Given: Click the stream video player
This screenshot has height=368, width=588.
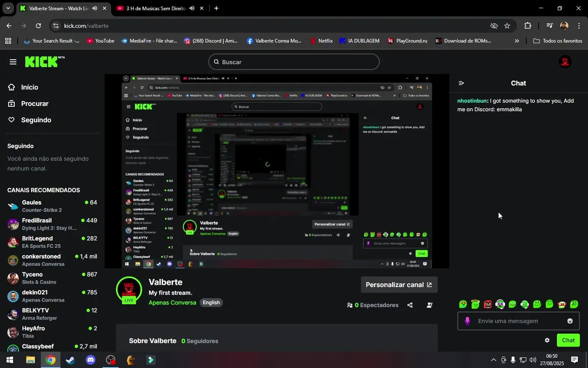Looking at the screenshot, I should click(x=277, y=171).
